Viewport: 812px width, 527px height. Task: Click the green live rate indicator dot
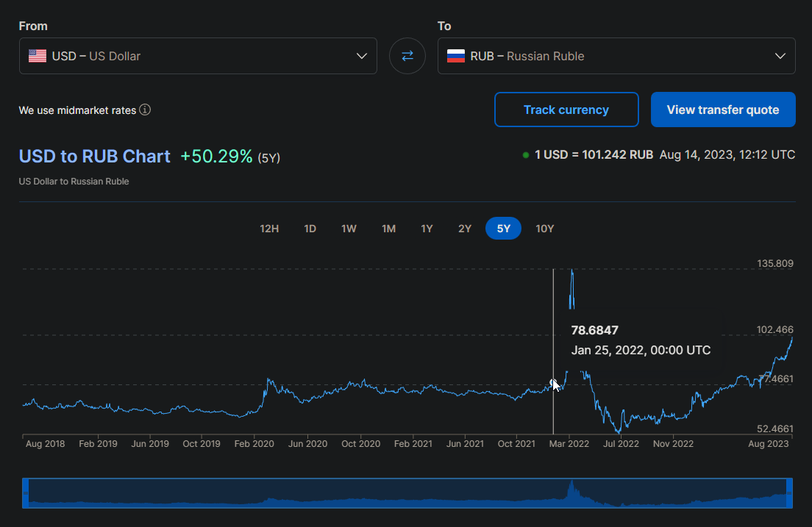[x=526, y=155]
